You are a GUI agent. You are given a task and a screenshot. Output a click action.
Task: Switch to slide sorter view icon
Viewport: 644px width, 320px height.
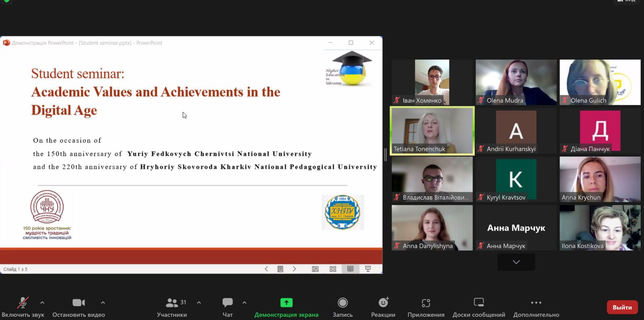(x=333, y=269)
